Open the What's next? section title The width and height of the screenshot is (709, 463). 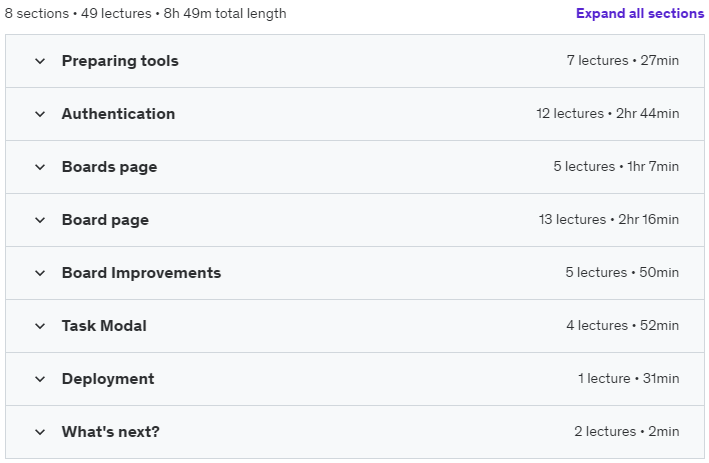click(x=111, y=431)
